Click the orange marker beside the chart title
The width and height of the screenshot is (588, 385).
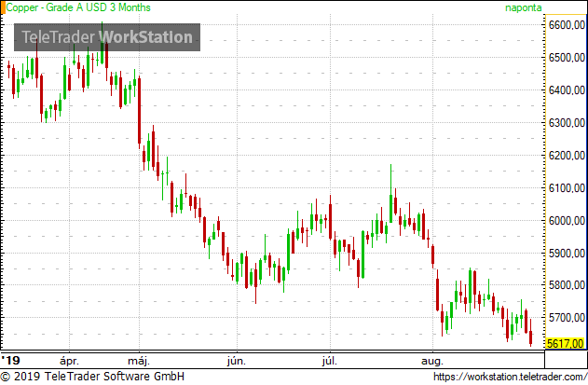3,7
